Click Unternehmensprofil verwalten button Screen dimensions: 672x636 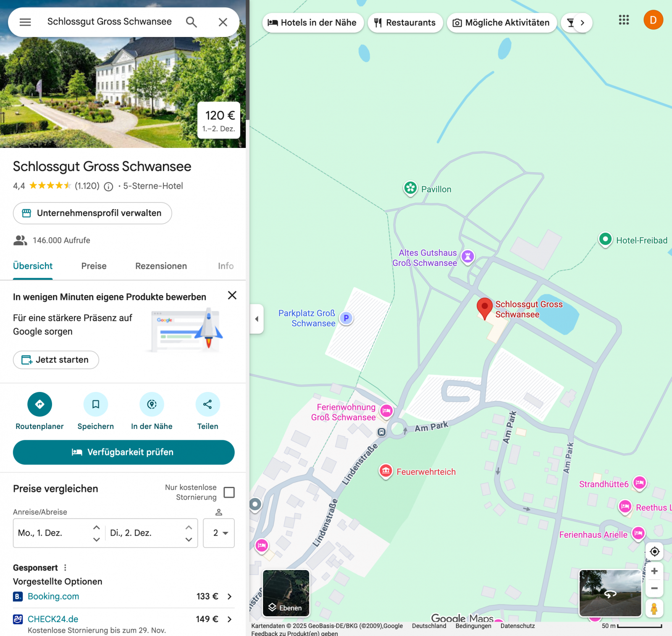[x=92, y=213]
